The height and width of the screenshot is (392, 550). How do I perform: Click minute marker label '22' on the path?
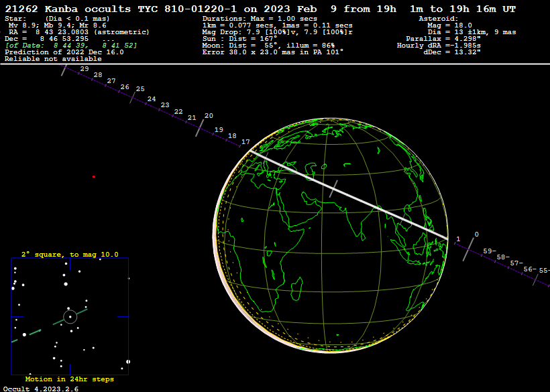click(x=178, y=111)
